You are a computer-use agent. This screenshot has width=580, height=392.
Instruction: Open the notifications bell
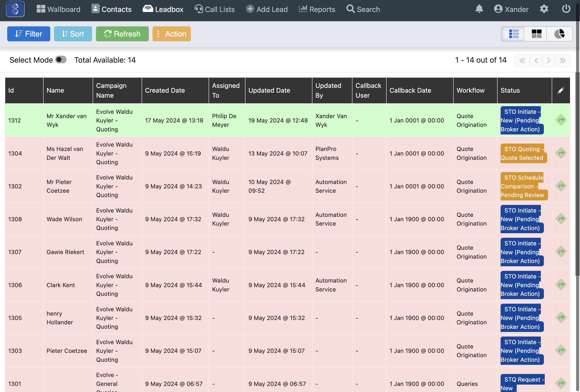pos(479,9)
